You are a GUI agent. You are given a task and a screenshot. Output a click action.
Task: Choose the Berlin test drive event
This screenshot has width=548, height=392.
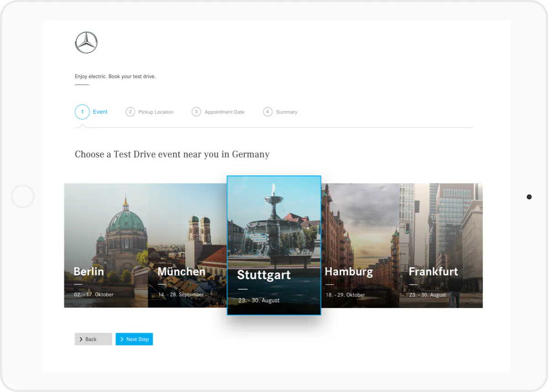pyautogui.click(x=106, y=245)
